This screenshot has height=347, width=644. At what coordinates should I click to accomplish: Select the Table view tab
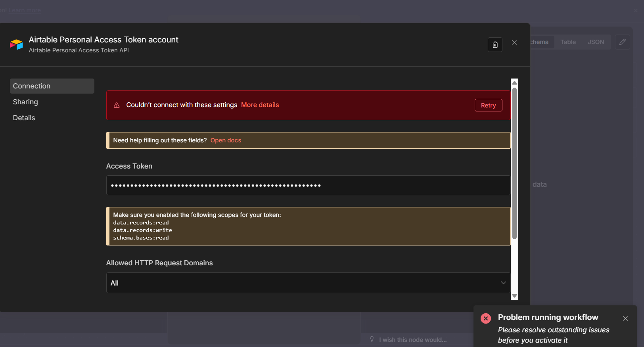[x=568, y=42]
